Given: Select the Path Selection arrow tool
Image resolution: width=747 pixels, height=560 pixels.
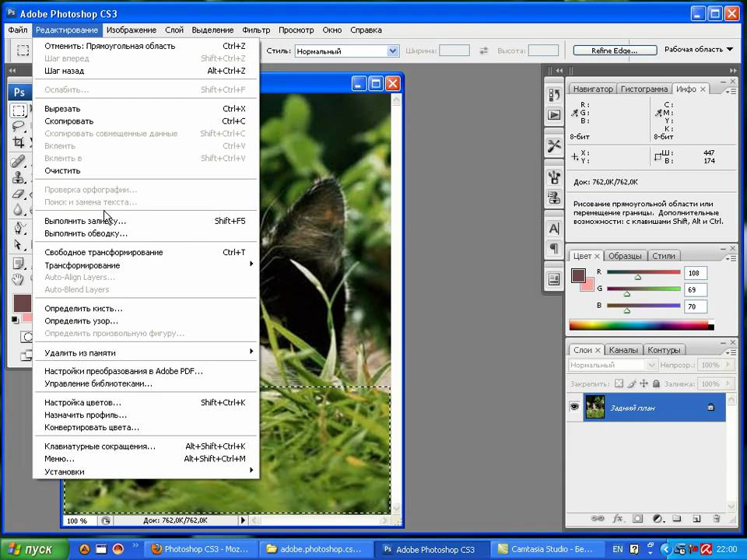Looking at the screenshot, I should 19,244.
